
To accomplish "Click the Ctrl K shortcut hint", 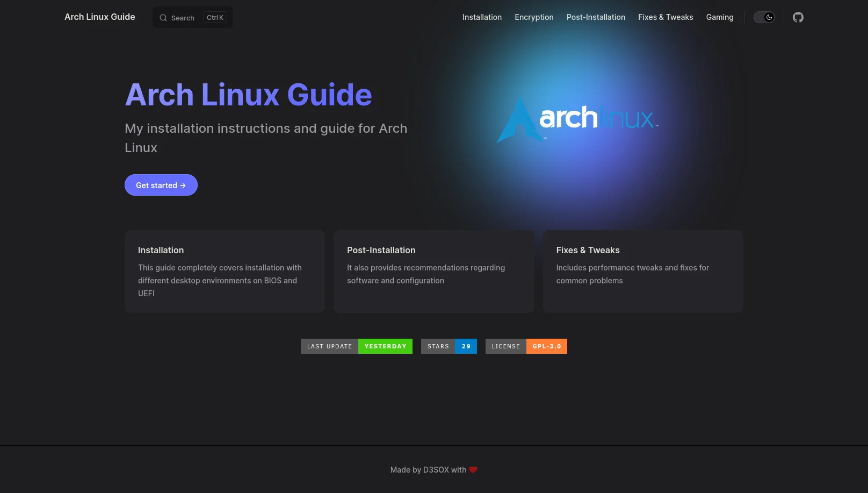I will tap(215, 18).
